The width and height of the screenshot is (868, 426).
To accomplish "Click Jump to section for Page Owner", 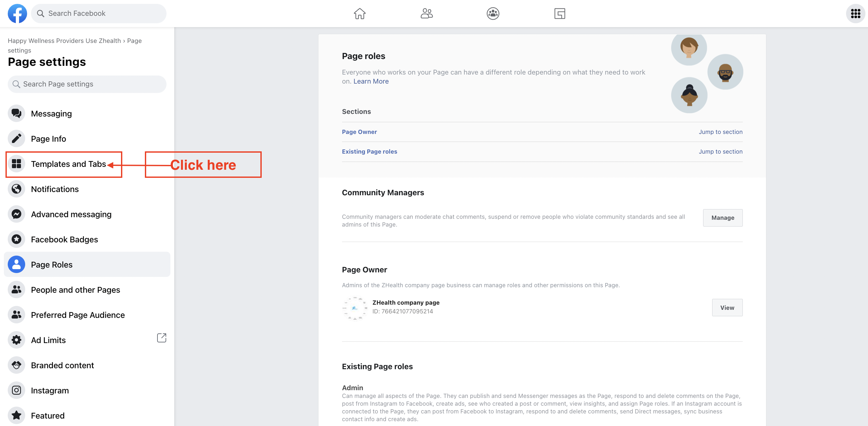I will [x=721, y=132].
